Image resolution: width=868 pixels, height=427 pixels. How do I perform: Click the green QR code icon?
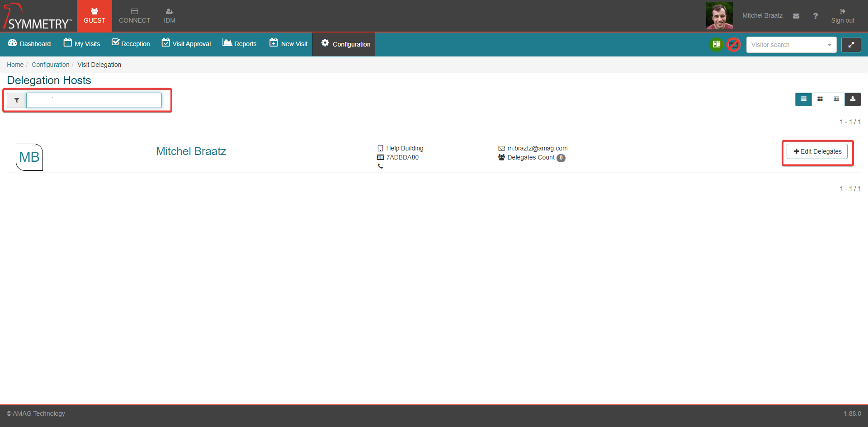pyautogui.click(x=717, y=44)
